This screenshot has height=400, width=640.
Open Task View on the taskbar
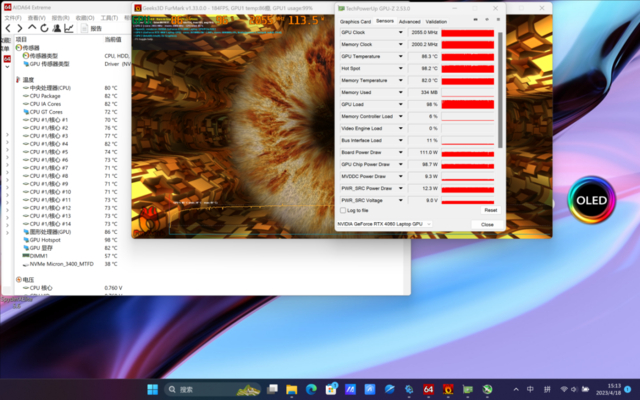coord(272,389)
